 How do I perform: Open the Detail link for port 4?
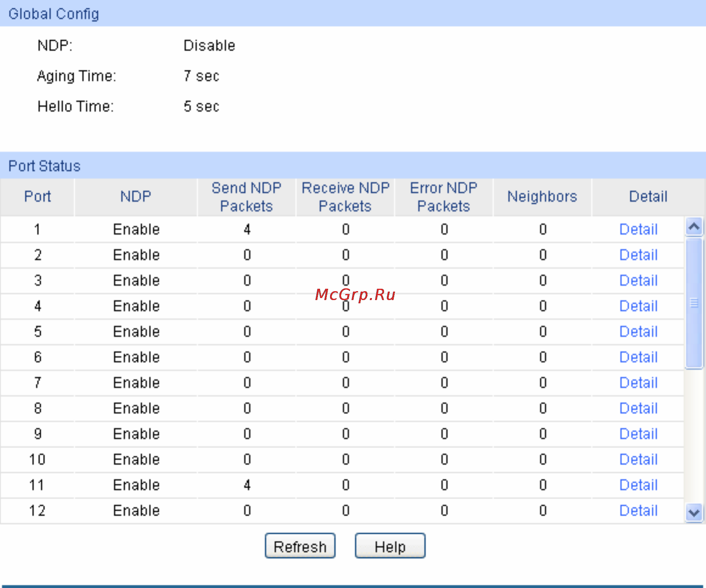638,306
